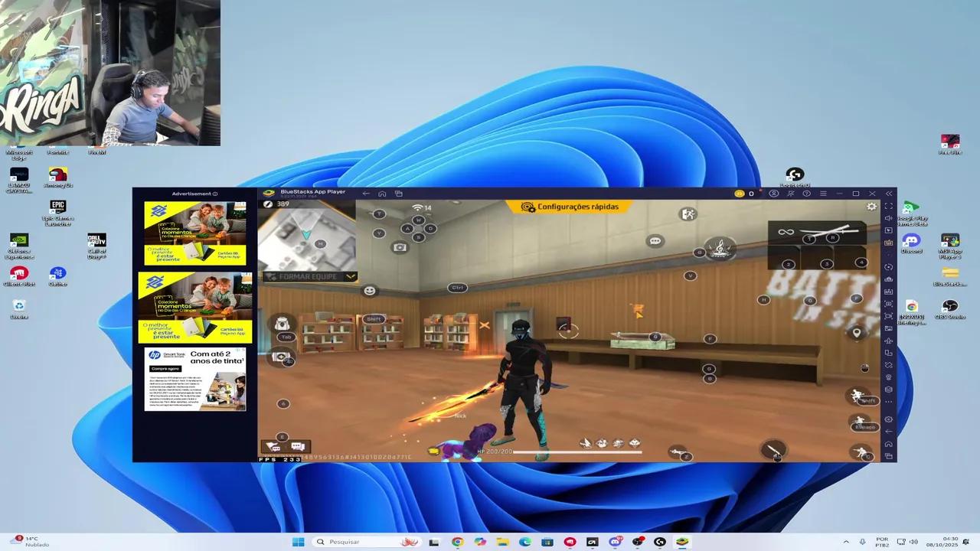Screen dimensions: 980x551
Task: Expand the Formar Equipe dropdown arrow
Action: 351,276
